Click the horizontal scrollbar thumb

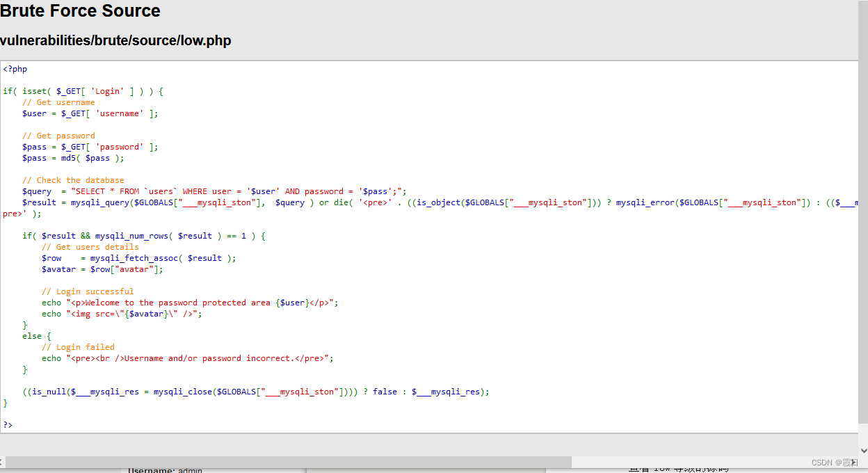[289, 463]
